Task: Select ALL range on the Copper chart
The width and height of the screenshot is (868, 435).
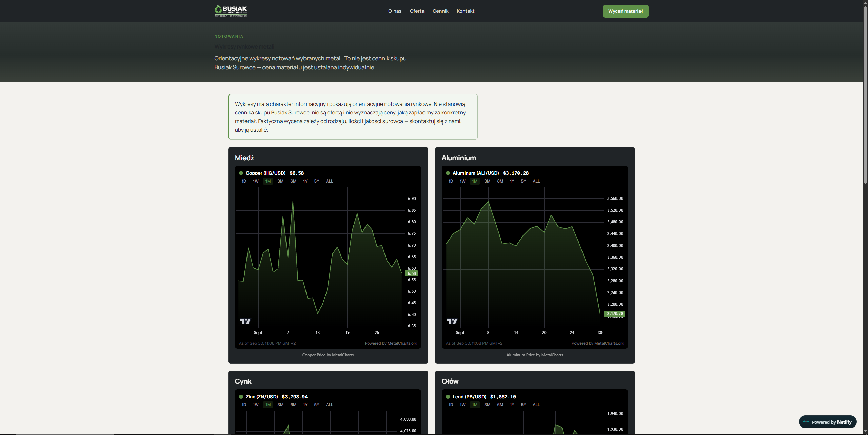Action: point(330,181)
